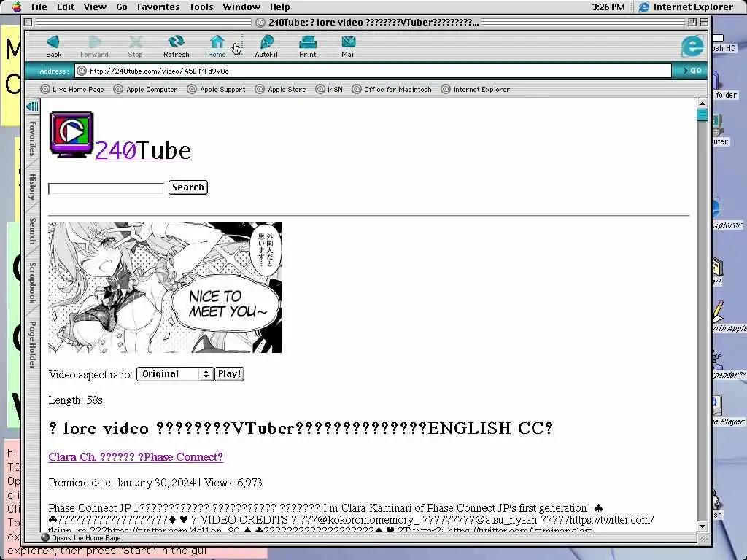
Task: Click the menu bar clock 3:26 PM
Action: tap(608, 7)
